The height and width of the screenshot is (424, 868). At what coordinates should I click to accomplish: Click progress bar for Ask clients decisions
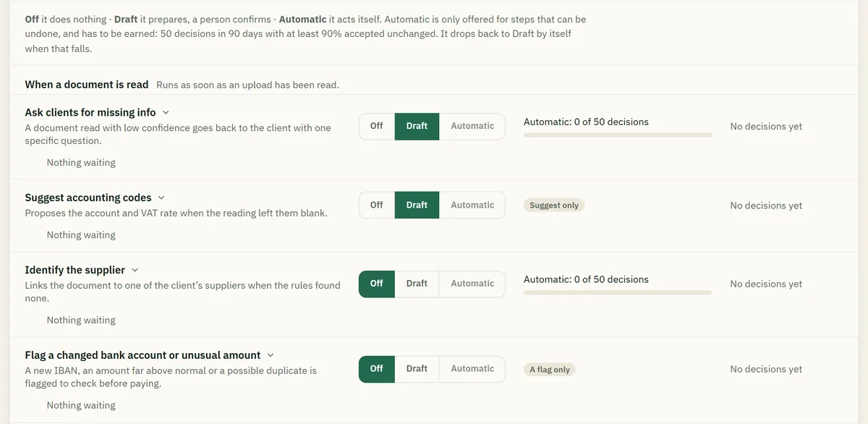tap(618, 135)
